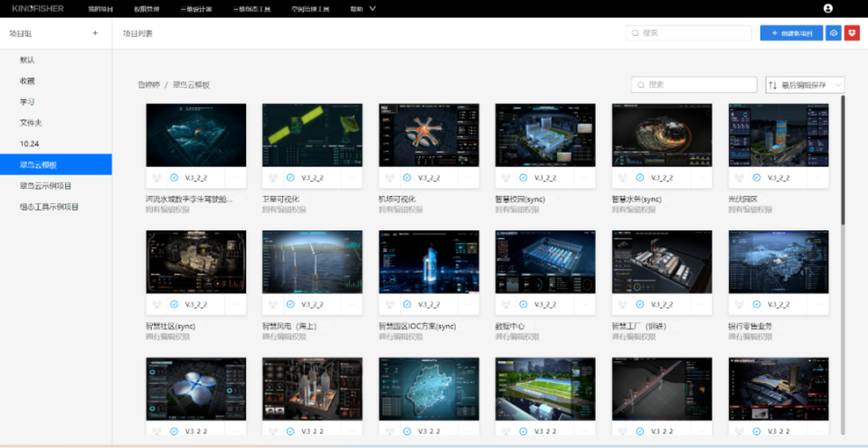868x448 pixels.
Task: Open the three-dot menu on 机场可视化 card
Action: pyautogui.click(x=469, y=178)
